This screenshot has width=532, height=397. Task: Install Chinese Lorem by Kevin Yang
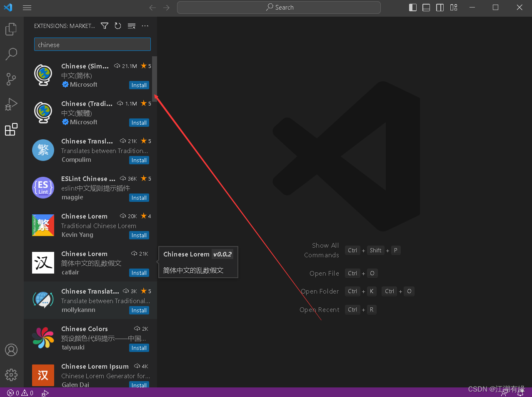(x=139, y=235)
